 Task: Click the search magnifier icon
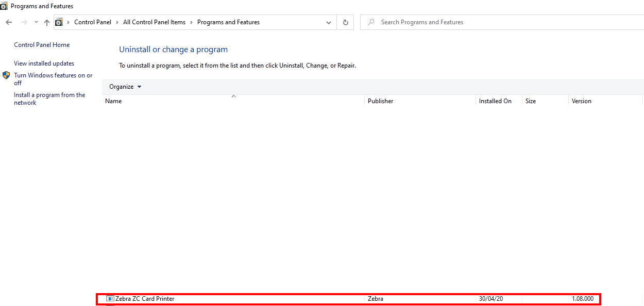click(x=370, y=22)
